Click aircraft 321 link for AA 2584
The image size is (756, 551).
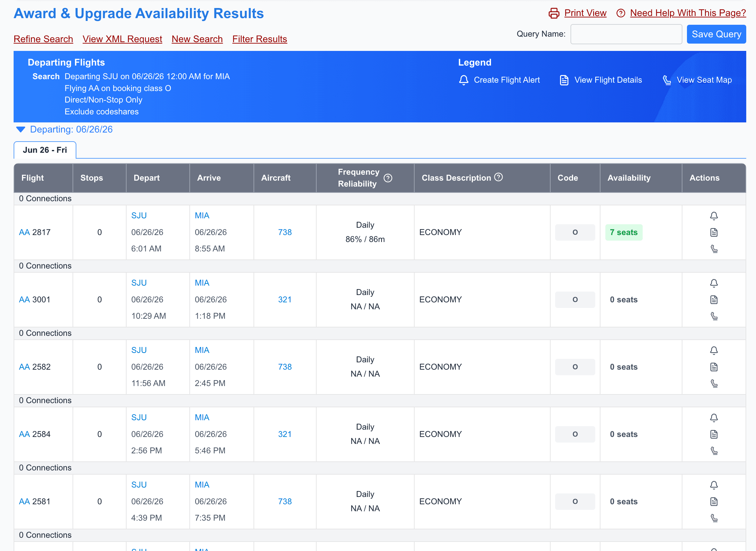pos(285,434)
